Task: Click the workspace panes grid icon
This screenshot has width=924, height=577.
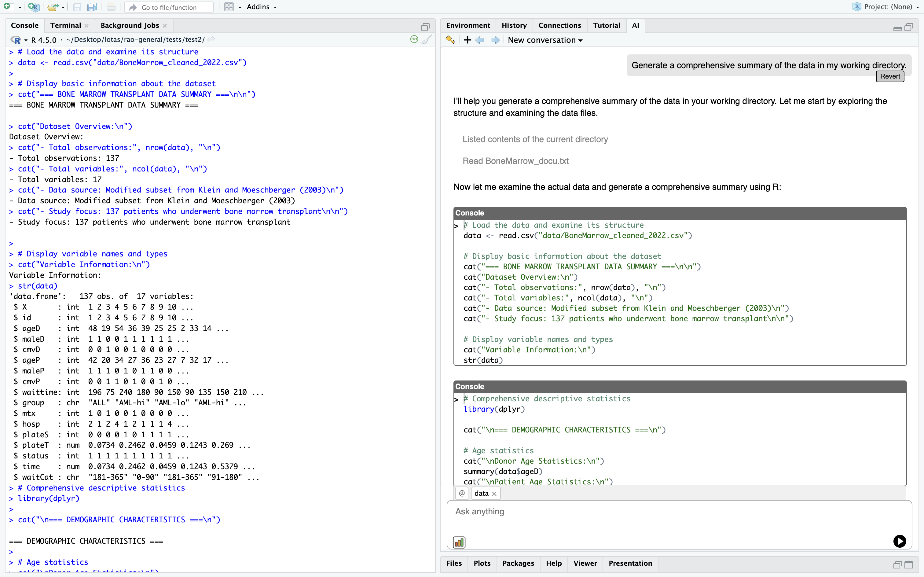Action: (x=229, y=7)
